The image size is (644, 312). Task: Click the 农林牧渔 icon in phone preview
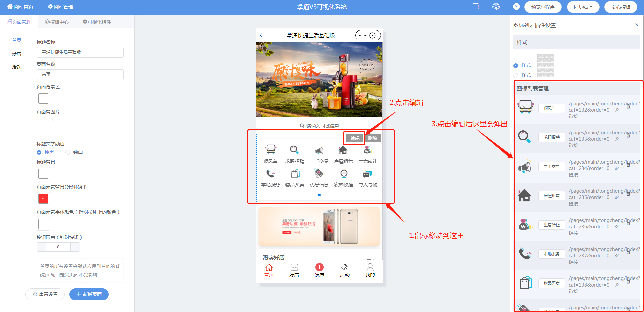[344, 173]
